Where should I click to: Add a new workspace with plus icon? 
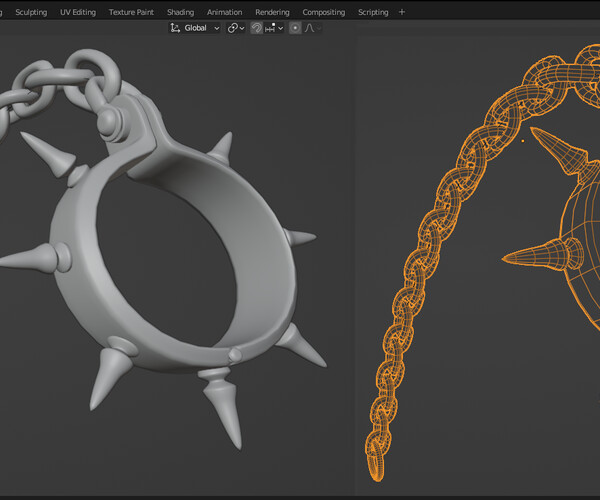coord(402,12)
